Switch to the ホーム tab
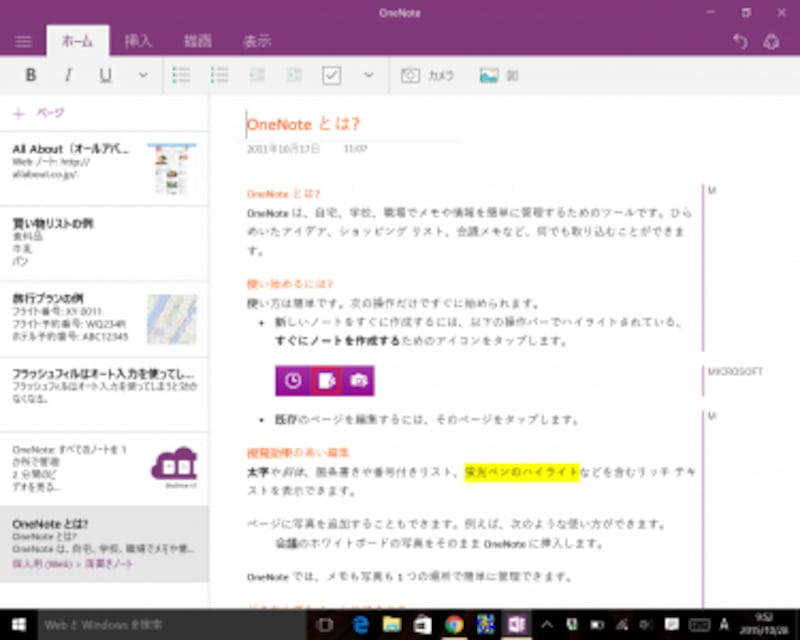 coord(78,41)
